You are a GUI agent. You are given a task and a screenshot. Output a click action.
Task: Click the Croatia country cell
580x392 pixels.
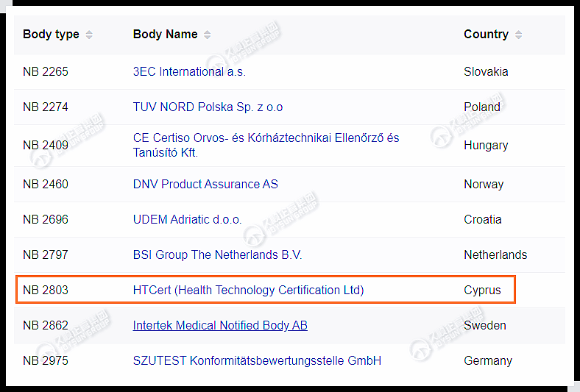pos(483,219)
